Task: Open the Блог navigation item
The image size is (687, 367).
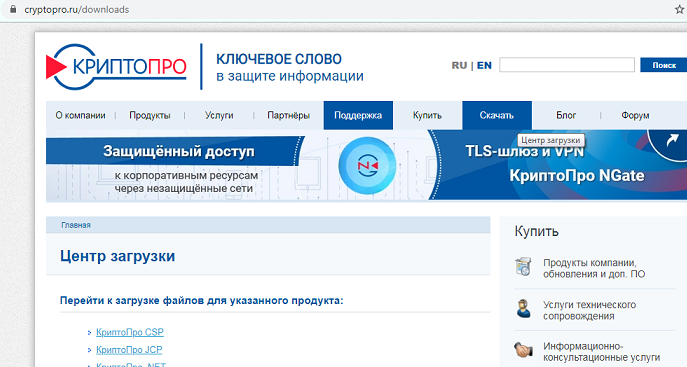Action: [x=566, y=115]
